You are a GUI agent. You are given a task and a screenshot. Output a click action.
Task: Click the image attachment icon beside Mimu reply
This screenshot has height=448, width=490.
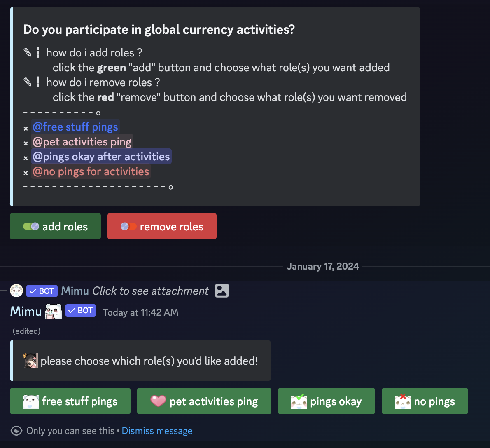click(222, 291)
